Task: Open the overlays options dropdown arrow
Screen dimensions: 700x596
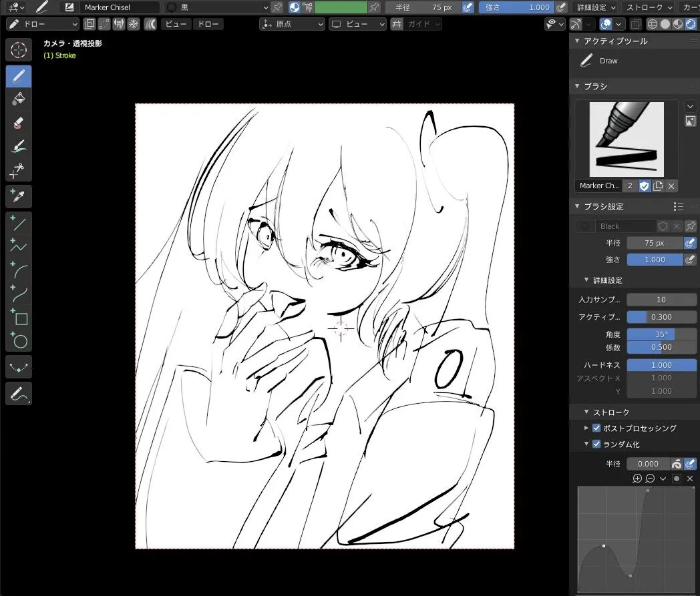Action: point(619,24)
